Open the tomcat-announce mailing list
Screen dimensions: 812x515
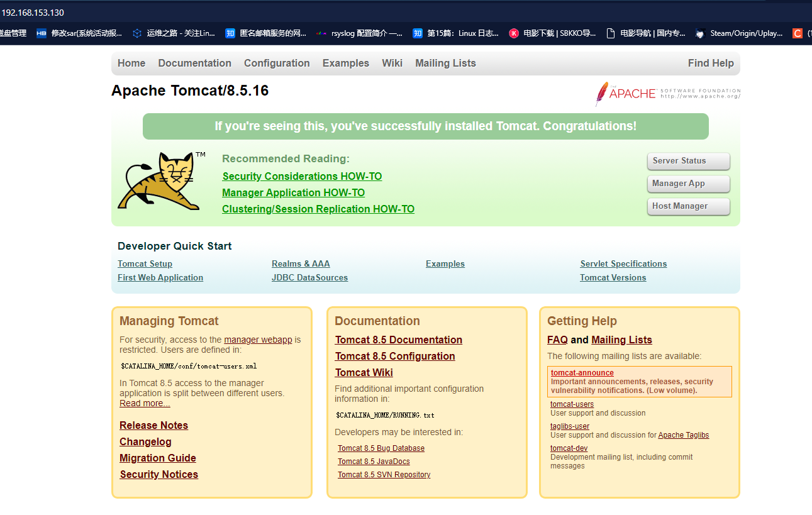pos(582,373)
